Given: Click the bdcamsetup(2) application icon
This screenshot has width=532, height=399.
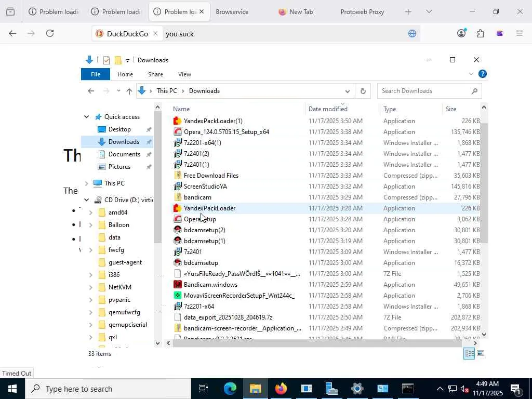Looking at the screenshot, I should click(x=178, y=230).
